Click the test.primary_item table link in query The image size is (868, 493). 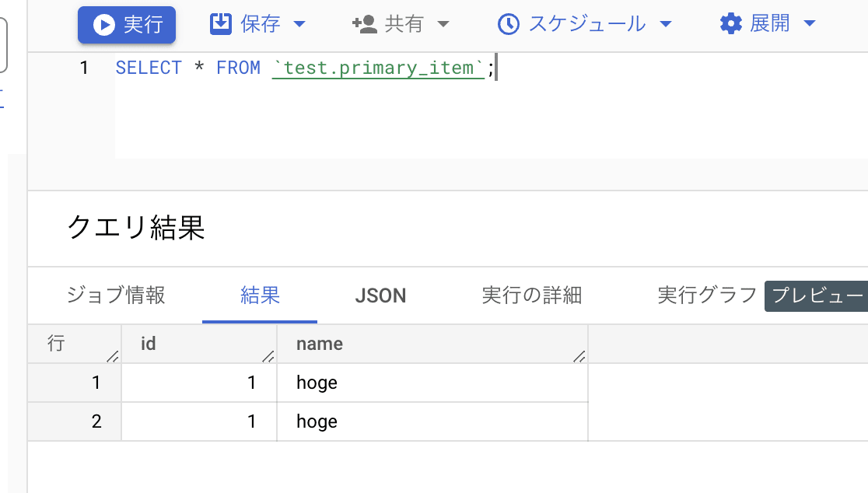pos(378,68)
